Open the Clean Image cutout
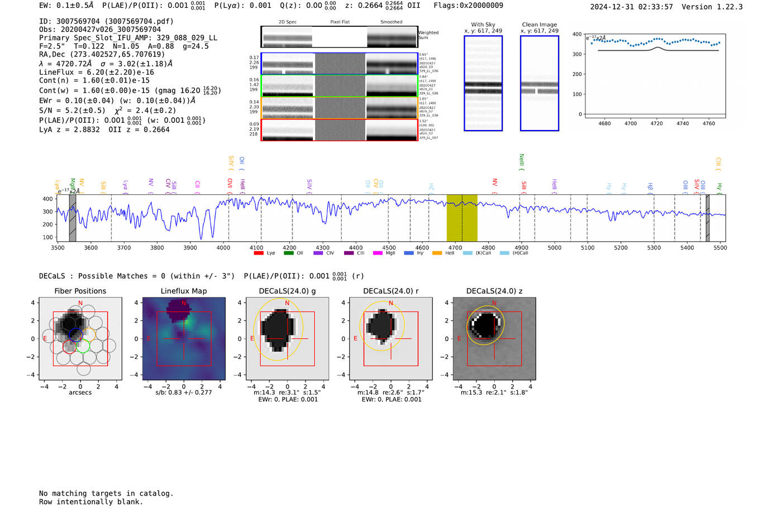Viewport: 782px width, 532px height. click(x=539, y=83)
